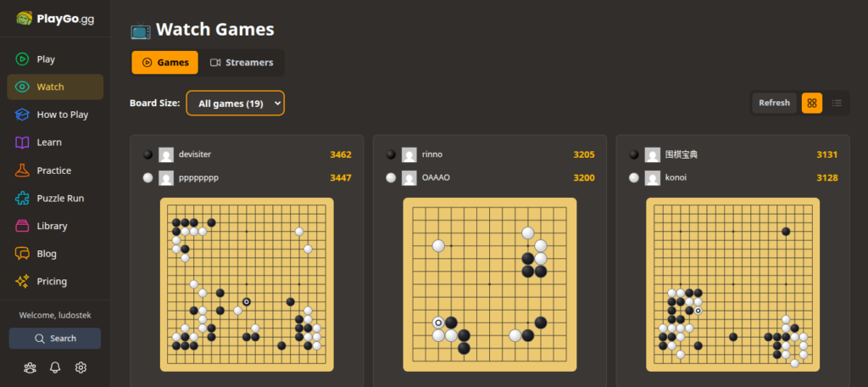868x387 pixels.
Task: Switch to the Streamers tab
Action: point(242,62)
